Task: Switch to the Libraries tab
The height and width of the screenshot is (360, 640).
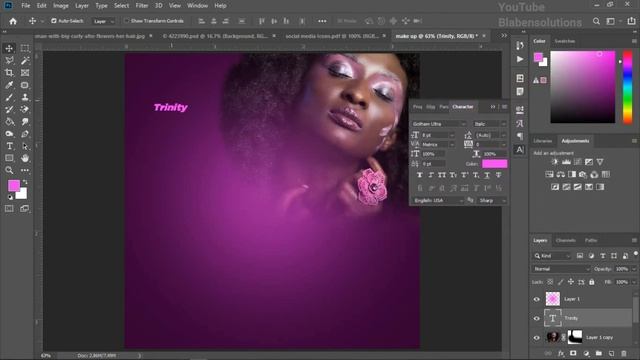Action: coord(543,141)
